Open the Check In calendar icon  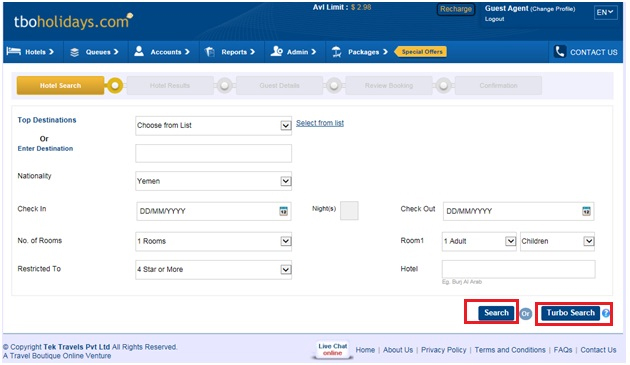click(284, 211)
